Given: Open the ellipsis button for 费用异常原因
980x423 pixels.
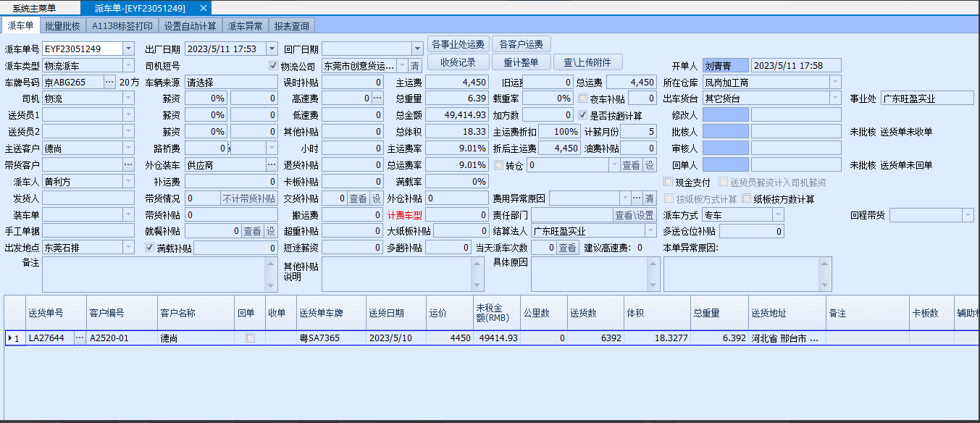Looking at the screenshot, I should coord(637,198).
